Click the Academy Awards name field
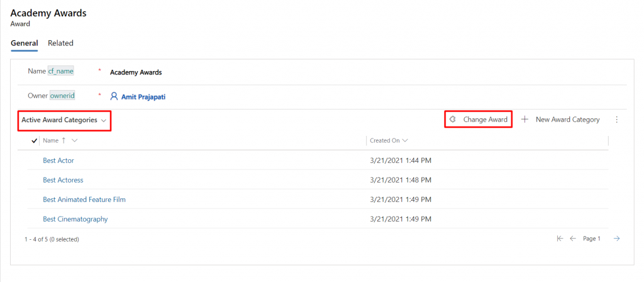This screenshot has width=644, height=282. click(x=136, y=72)
